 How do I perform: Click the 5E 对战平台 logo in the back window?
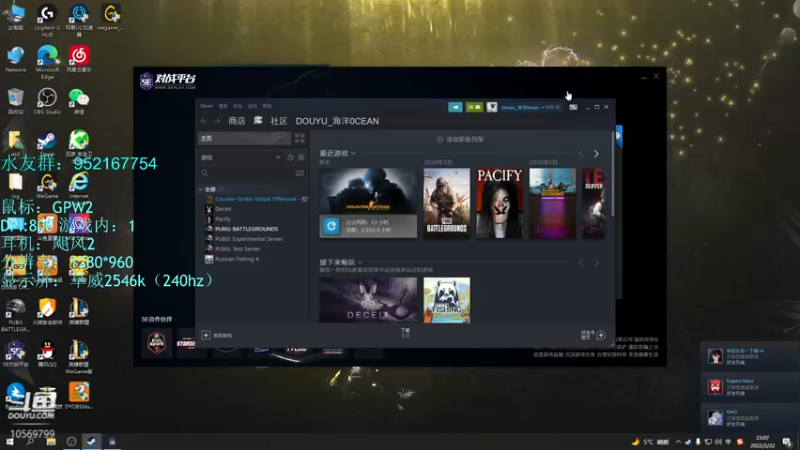168,80
